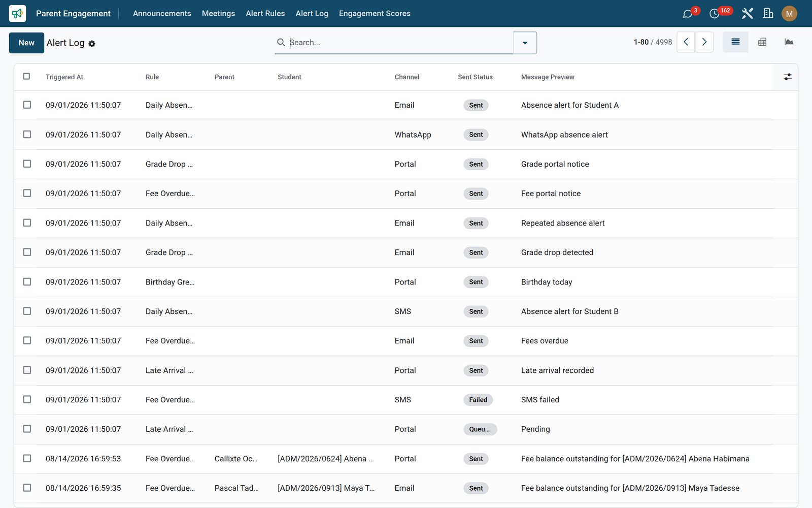Go to the previous page of records
812x508 pixels.
click(x=686, y=42)
